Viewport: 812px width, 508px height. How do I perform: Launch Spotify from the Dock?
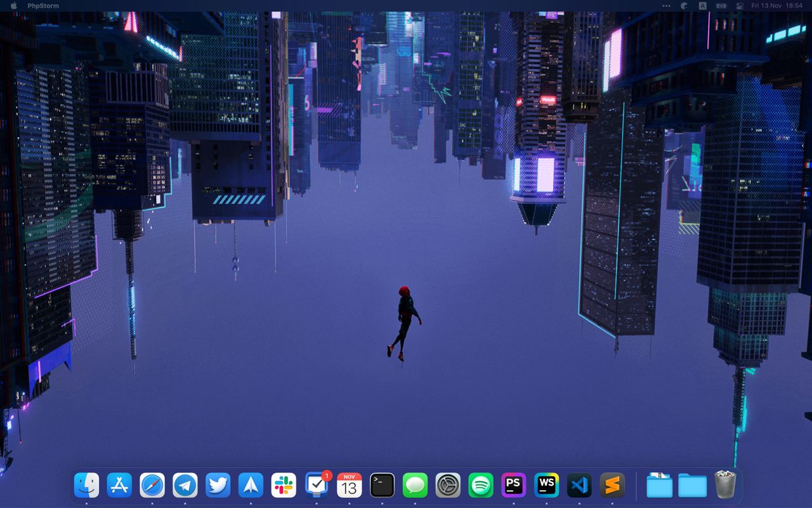click(481, 486)
